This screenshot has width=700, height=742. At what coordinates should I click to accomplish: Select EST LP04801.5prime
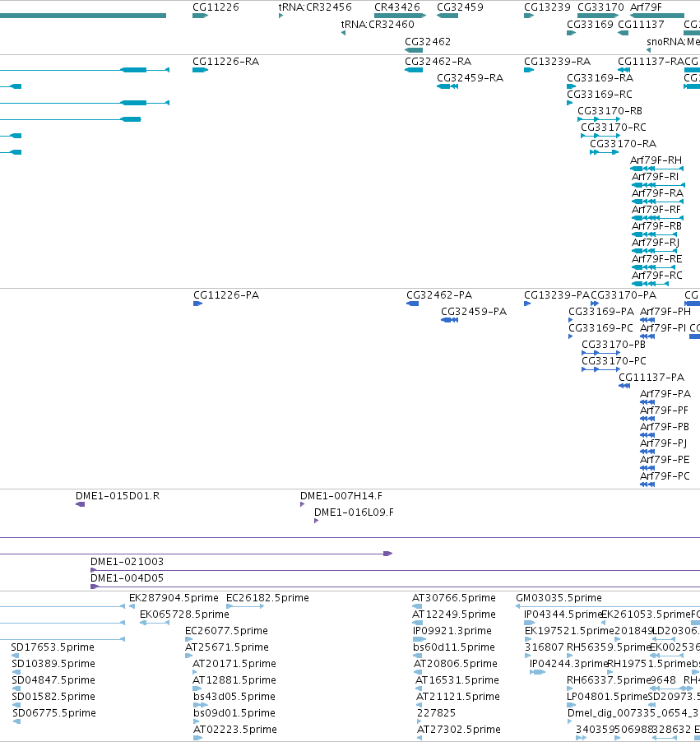pyautogui.click(x=570, y=705)
